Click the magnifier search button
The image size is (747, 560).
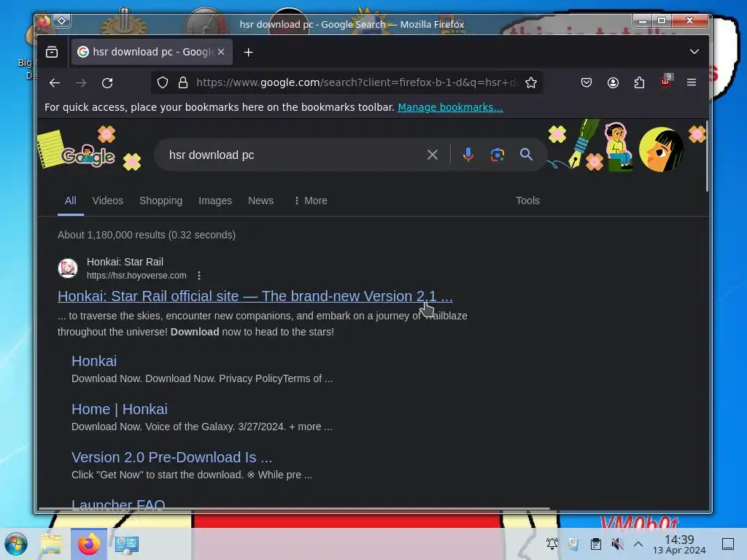526,155
